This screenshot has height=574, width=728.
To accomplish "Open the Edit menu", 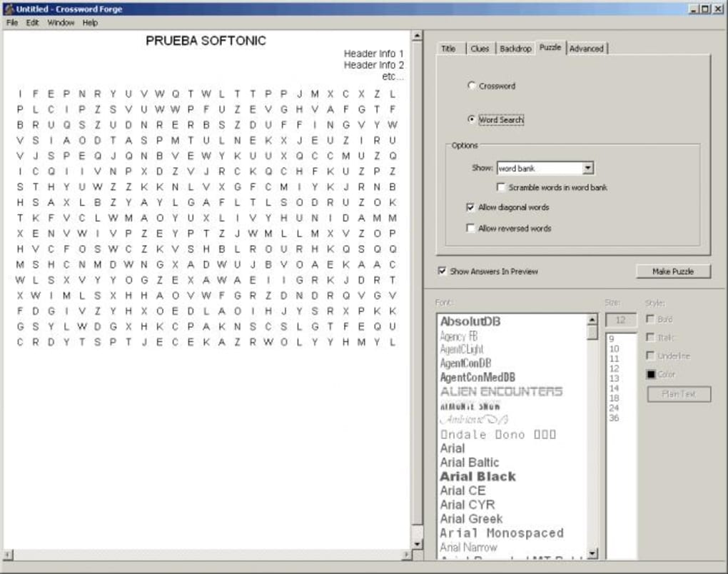I will point(32,23).
